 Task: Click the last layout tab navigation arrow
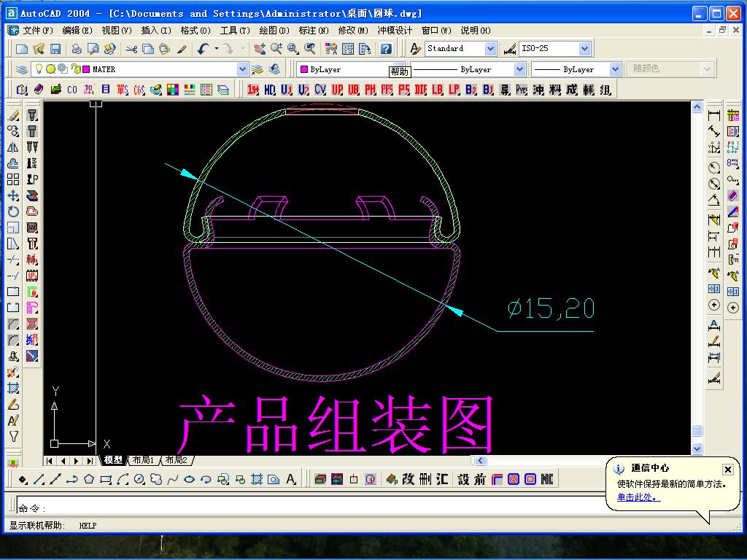[x=90, y=461]
